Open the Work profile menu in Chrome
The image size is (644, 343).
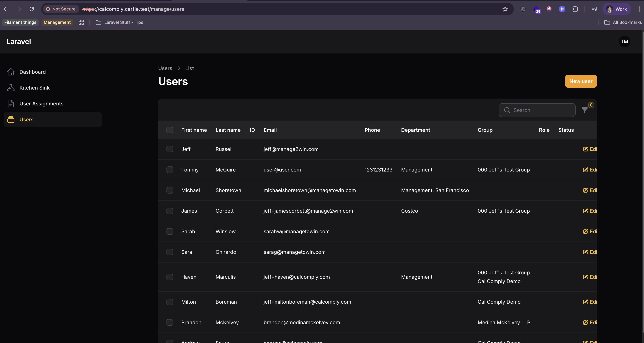coord(617,9)
